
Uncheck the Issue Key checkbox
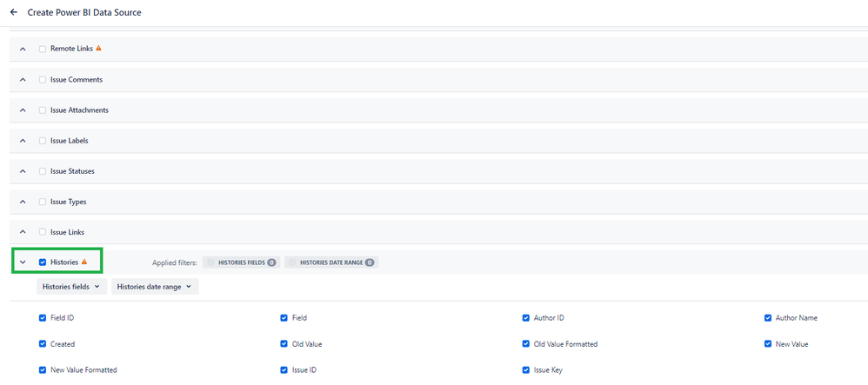click(526, 369)
